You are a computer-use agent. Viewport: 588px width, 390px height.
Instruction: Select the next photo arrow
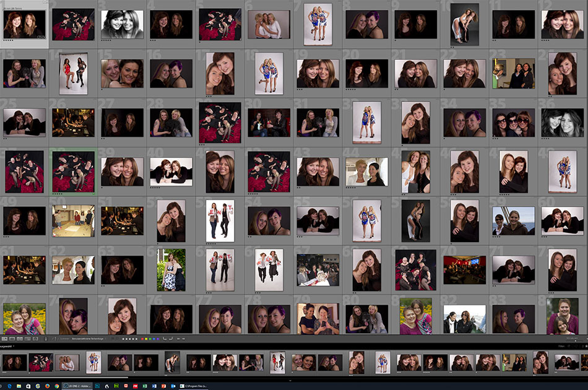(184, 339)
